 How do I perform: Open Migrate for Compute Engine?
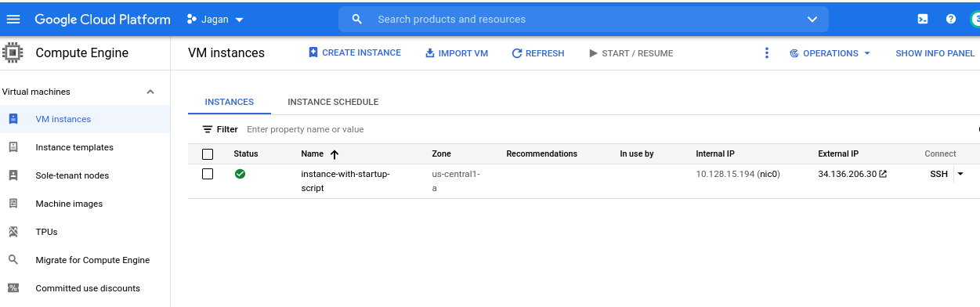click(92, 260)
